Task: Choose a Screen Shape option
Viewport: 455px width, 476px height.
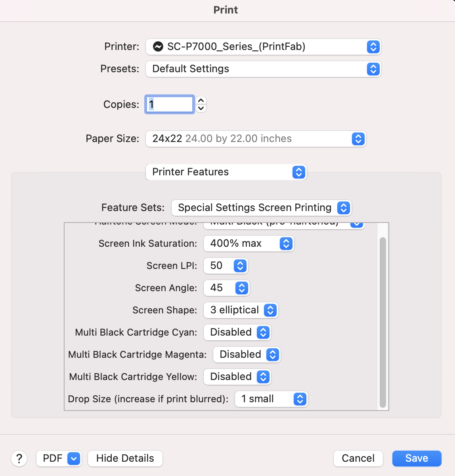Action: (241, 310)
